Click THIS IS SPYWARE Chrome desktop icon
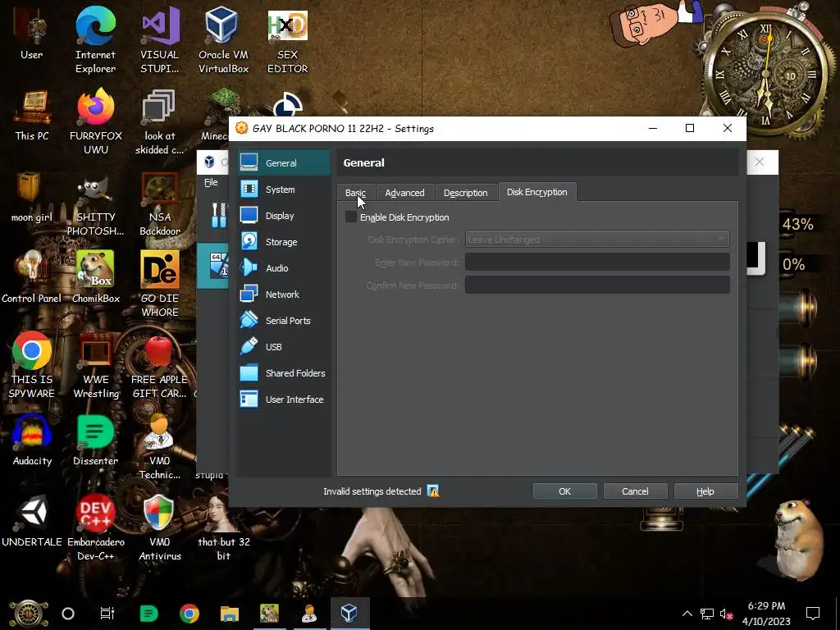The width and height of the screenshot is (840, 630). pos(32,365)
